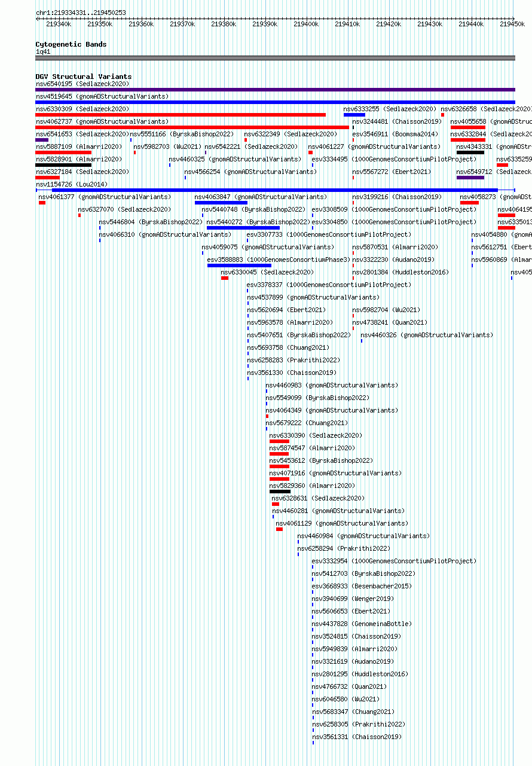Click the purple nsv6541653 variant bar

pyautogui.click(x=42, y=140)
